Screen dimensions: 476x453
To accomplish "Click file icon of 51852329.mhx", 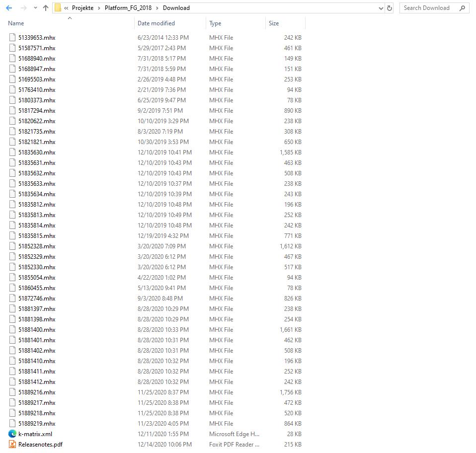I will pyautogui.click(x=12, y=257).
